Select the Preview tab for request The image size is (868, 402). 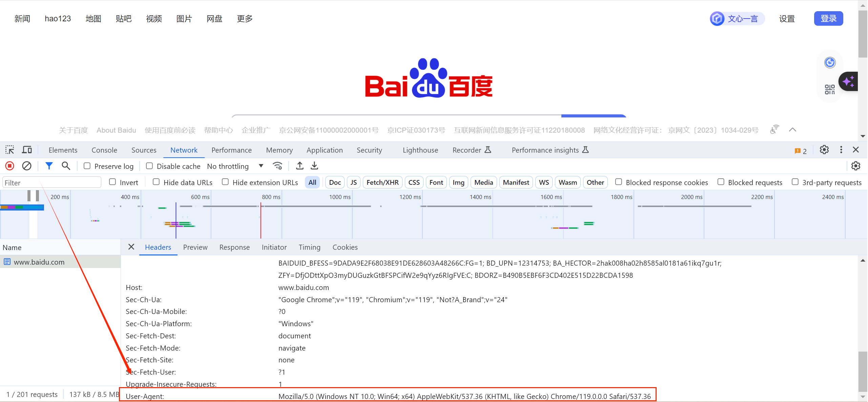coord(195,247)
